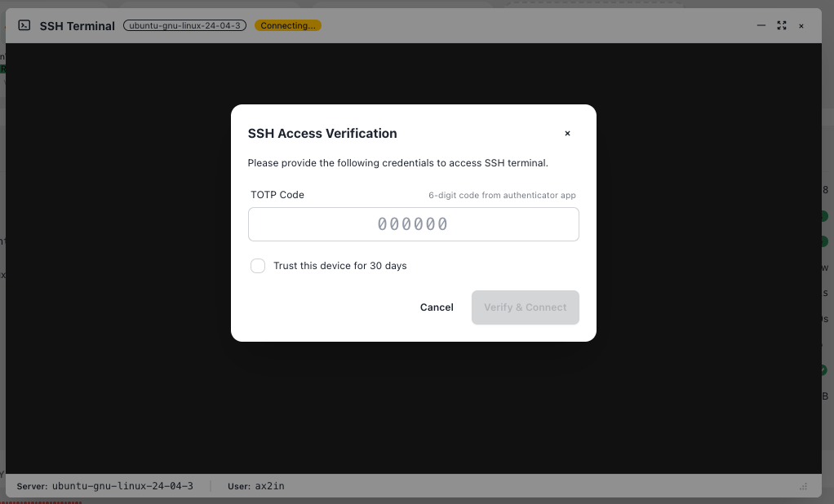Click the ubuntu-gnu-linux-24-04-3 server badge
Screen dimensions: 834x504
tap(185, 25)
